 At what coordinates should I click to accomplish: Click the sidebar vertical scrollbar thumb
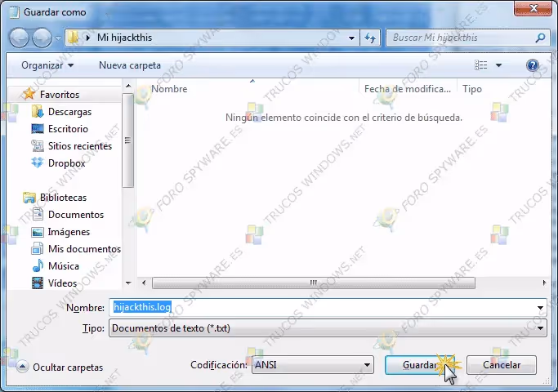point(127,140)
